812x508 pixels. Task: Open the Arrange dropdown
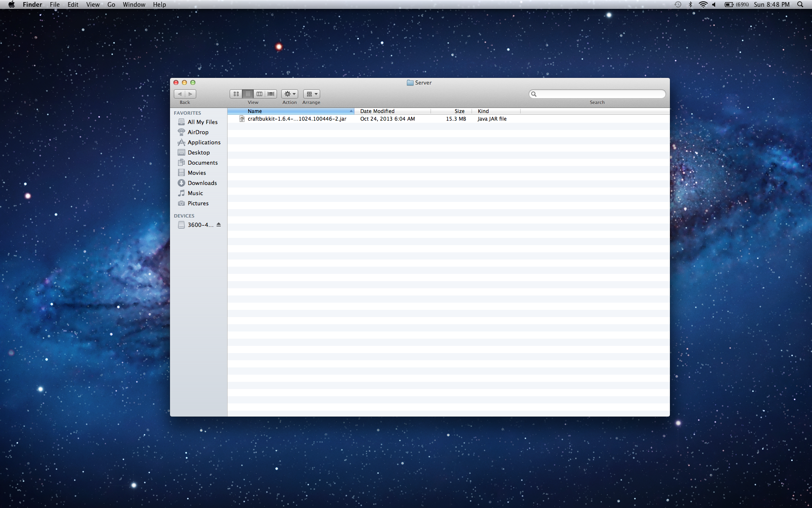[x=312, y=94]
